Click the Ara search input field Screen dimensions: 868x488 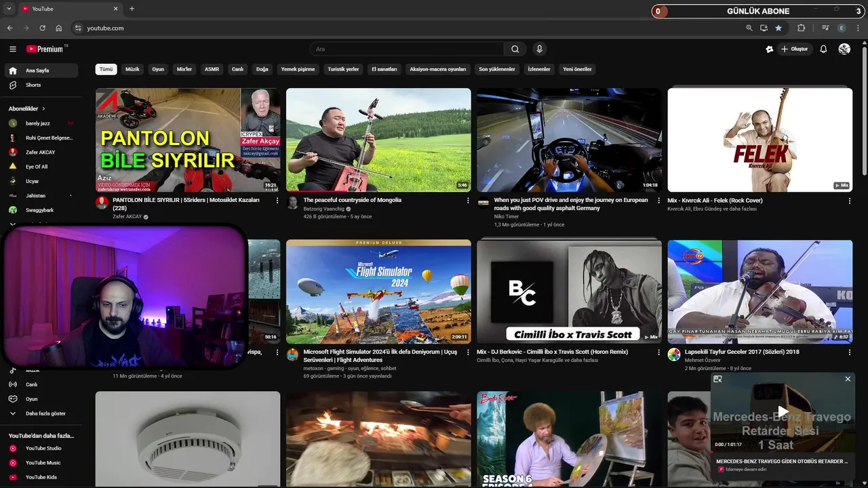[x=407, y=49]
